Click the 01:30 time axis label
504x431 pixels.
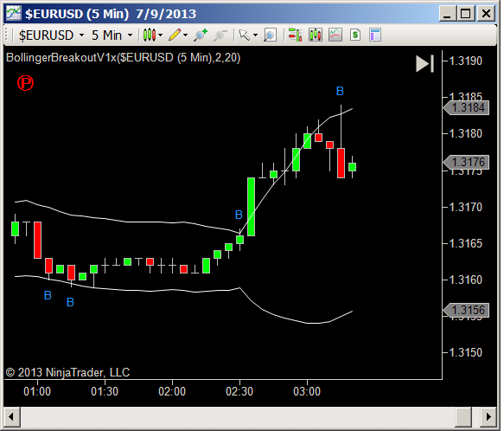105,391
